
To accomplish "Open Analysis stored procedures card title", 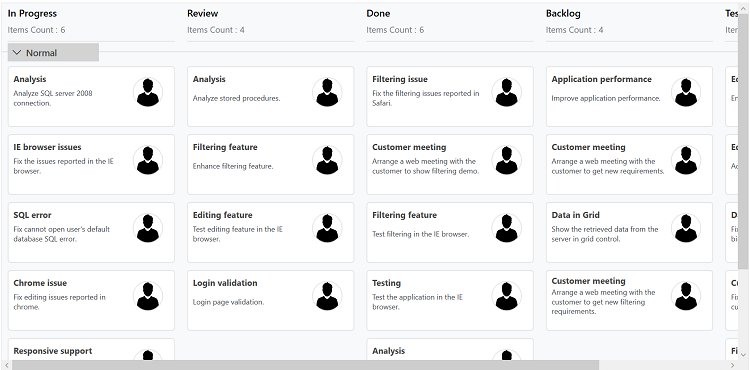I will coord(209,79).
